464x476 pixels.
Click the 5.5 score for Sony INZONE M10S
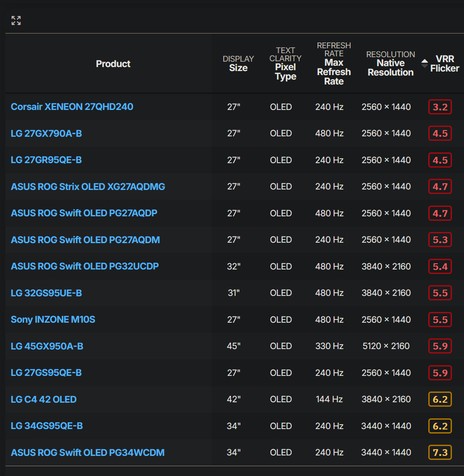440,320
